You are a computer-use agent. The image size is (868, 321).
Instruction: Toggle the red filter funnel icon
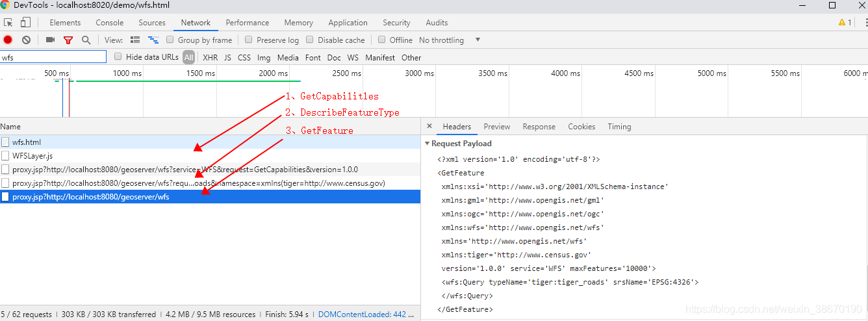tap(68, 40)
